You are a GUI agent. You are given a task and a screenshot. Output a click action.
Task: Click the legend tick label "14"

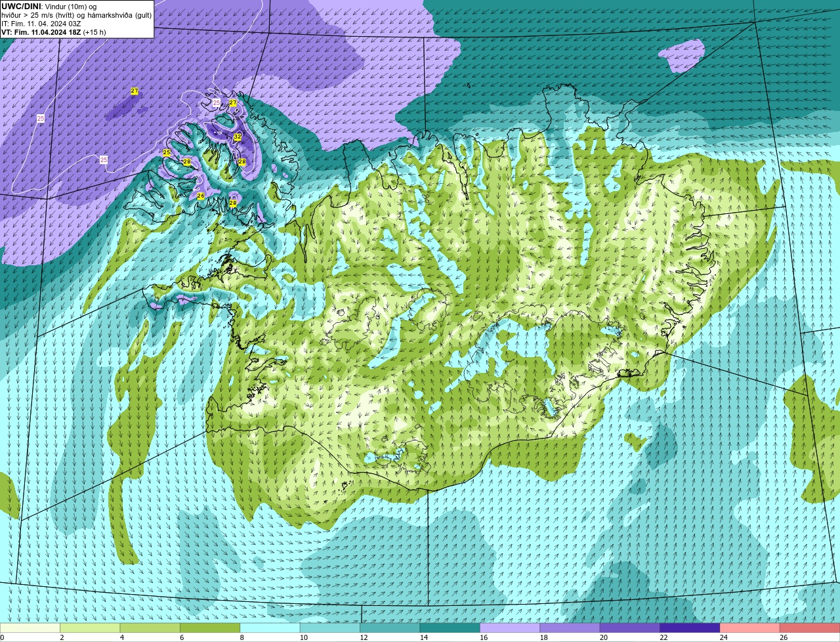424,637
